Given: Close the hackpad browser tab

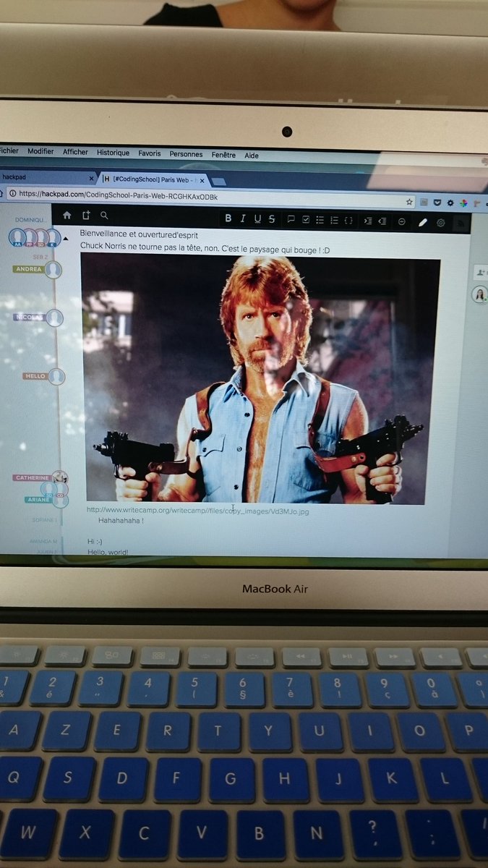Looking at the screenshot, I should 91,177.
